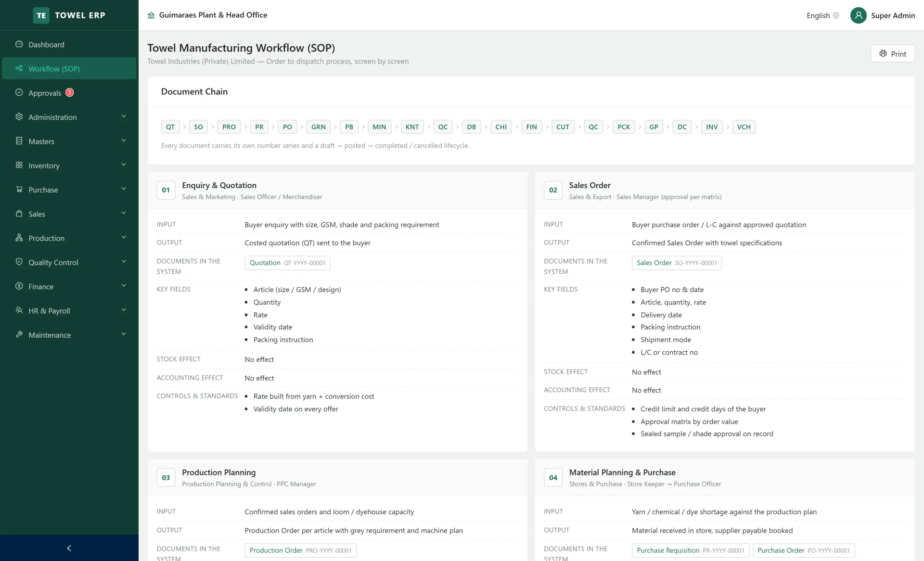The height and width of the screenshot is (561, 924).
Task: Open Production Order PRO-YYYY-00001 tag
Action: tap(300, 550)
